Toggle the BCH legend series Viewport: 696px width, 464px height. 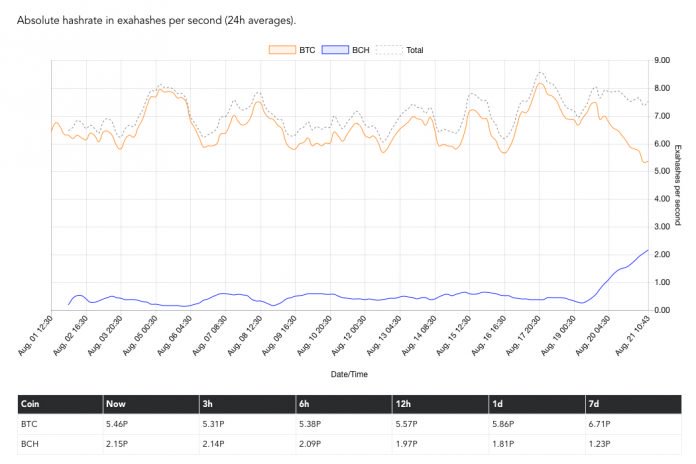click(345, 50)
